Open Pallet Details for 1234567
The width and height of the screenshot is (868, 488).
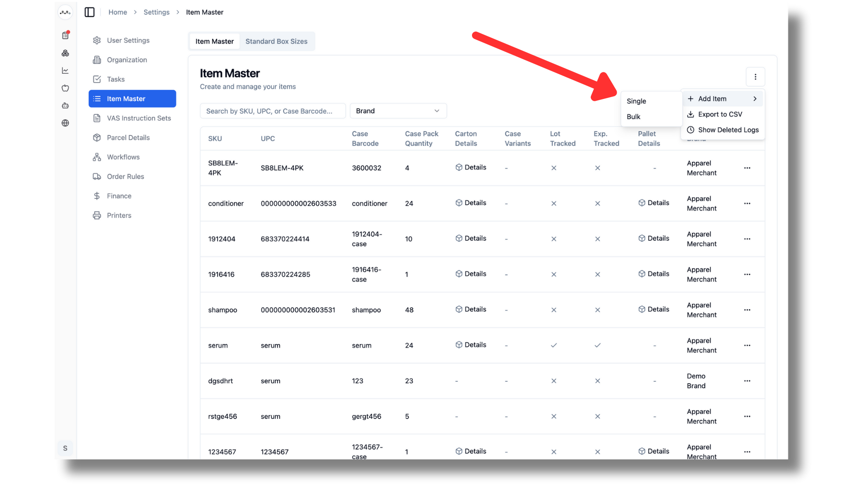pyautogui.click(x=654, y=451)
